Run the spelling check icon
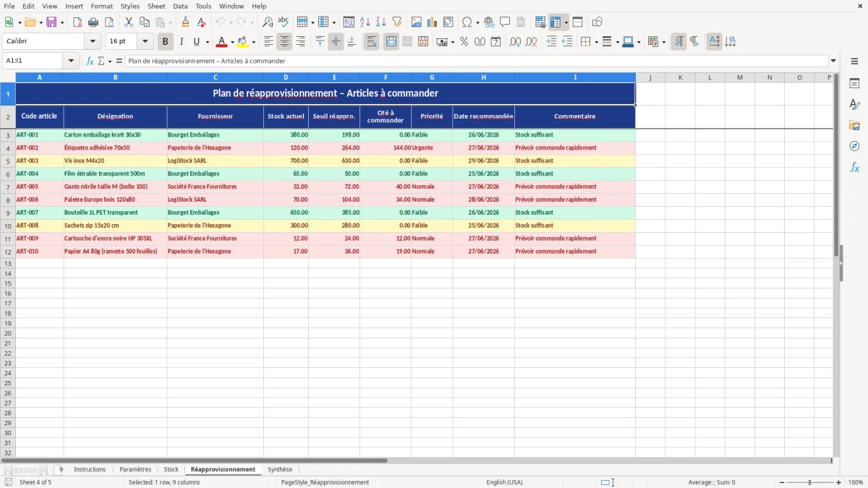Image resolution: width=868 pixels, height=488 pixels. coord(284,22)
